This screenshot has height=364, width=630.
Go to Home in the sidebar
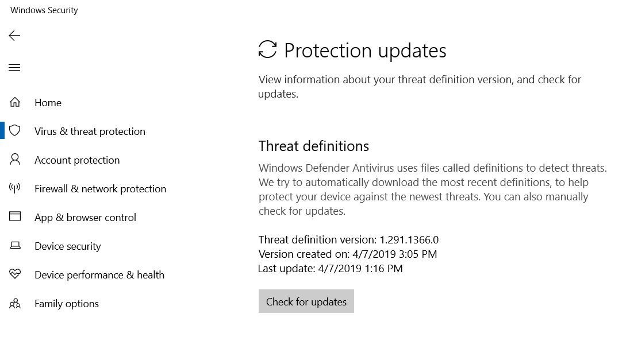[48, 103]
